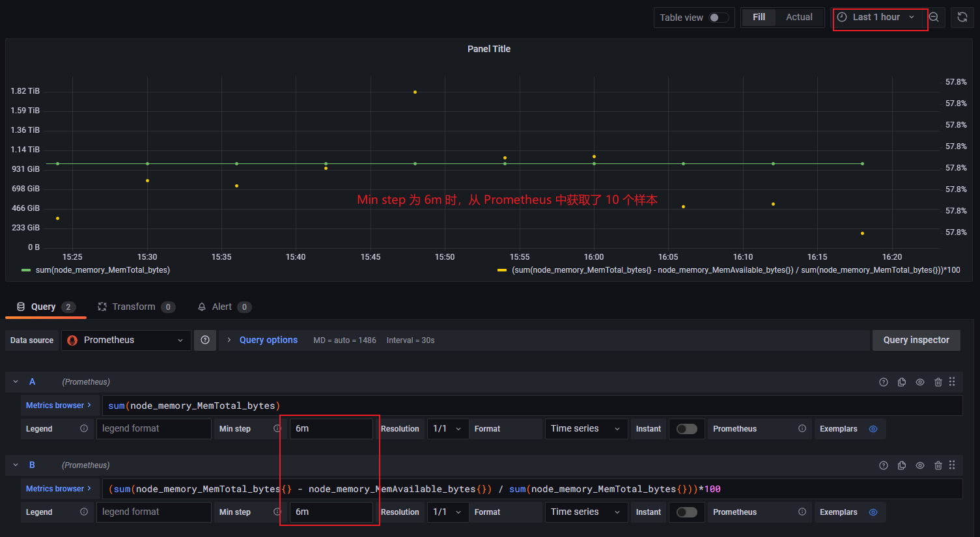
Task: Open Metrics browser for query B
Action: [x=60, y=489]
